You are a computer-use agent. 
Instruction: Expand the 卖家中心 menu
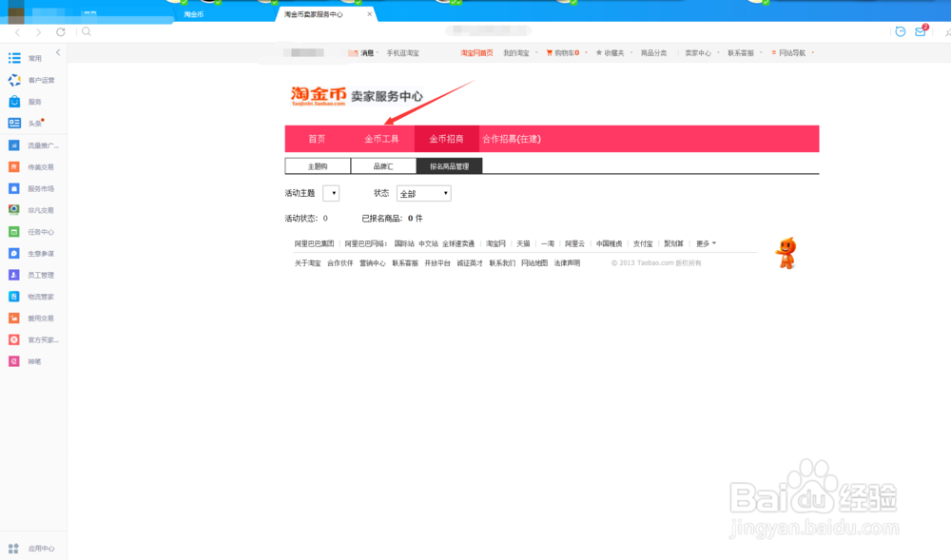[x=702, y=52]
